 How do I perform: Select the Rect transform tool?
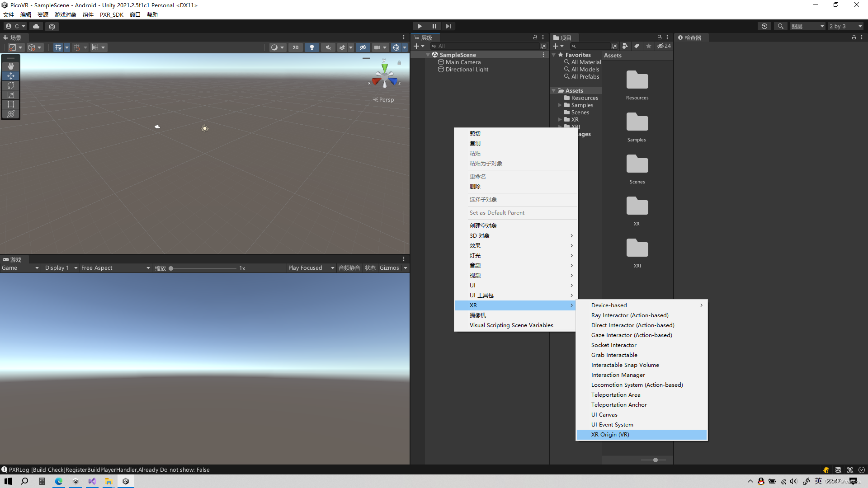click(11, 104)
